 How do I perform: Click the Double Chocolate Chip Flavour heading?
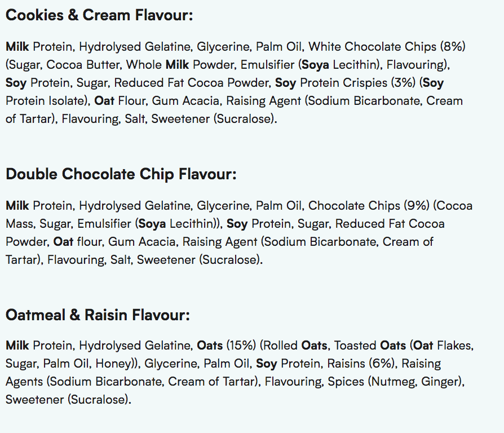coord(121,174)
